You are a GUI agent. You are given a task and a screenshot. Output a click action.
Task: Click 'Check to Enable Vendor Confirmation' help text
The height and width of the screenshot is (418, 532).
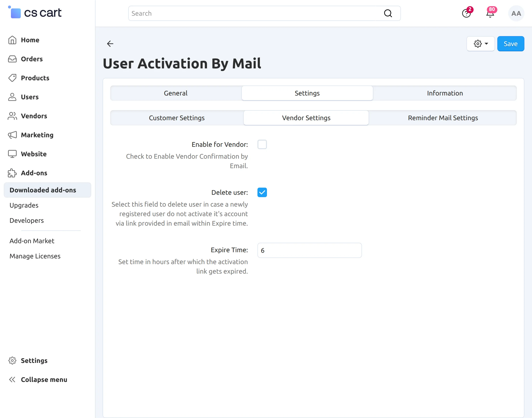point(187,161)
